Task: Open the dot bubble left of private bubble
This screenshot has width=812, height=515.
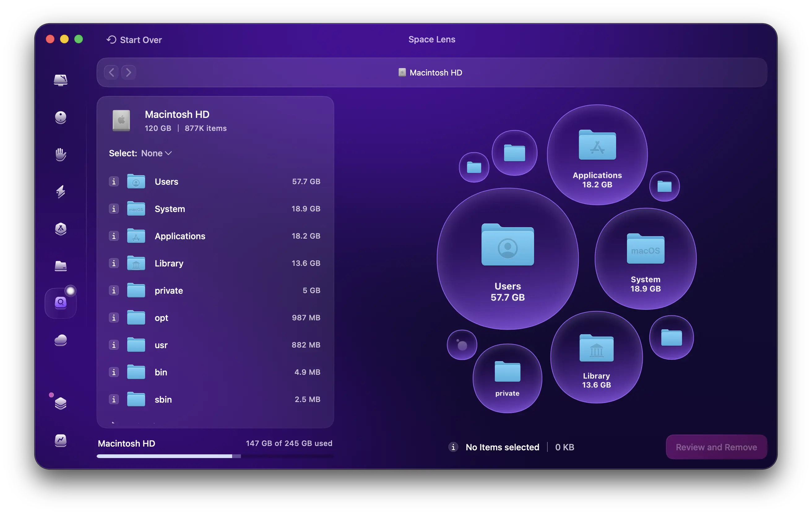Action: point(462,345)
